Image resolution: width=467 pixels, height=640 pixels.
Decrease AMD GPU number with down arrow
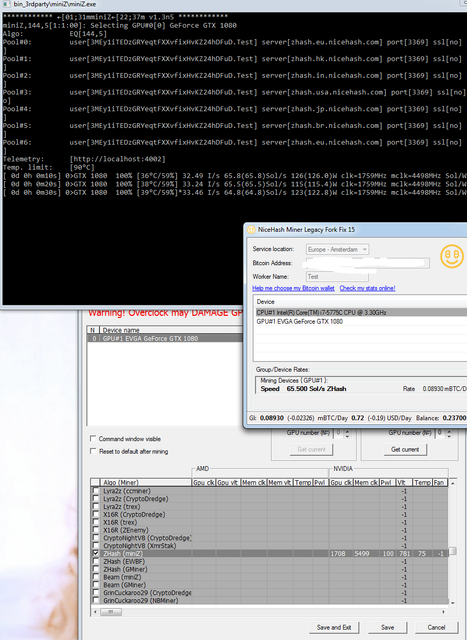point(347,436)
